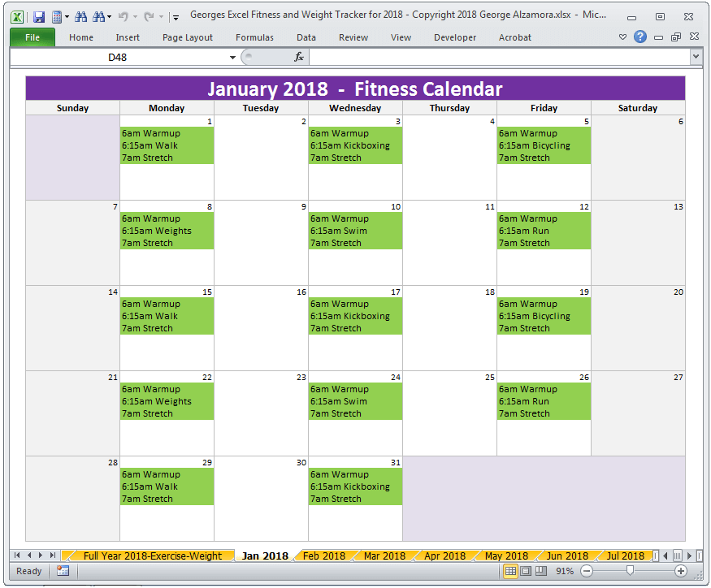
Task: Click the Wednesday column header
Action: click(x=355, y=108)
